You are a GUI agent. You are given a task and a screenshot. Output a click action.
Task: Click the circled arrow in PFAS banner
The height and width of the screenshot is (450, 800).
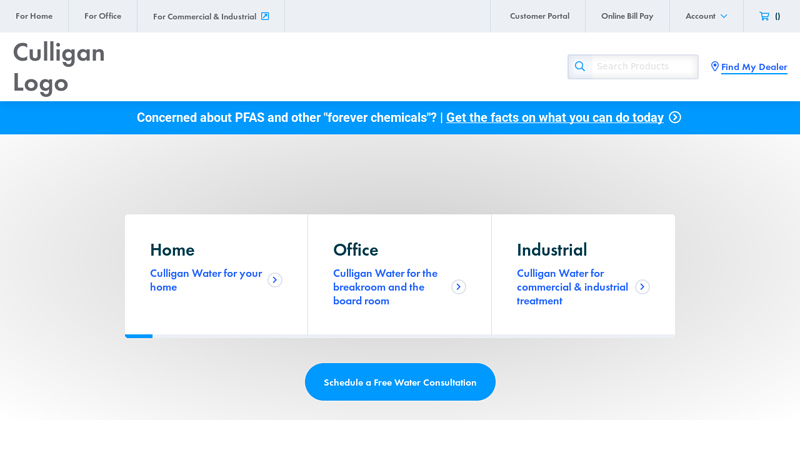(675, 117)
